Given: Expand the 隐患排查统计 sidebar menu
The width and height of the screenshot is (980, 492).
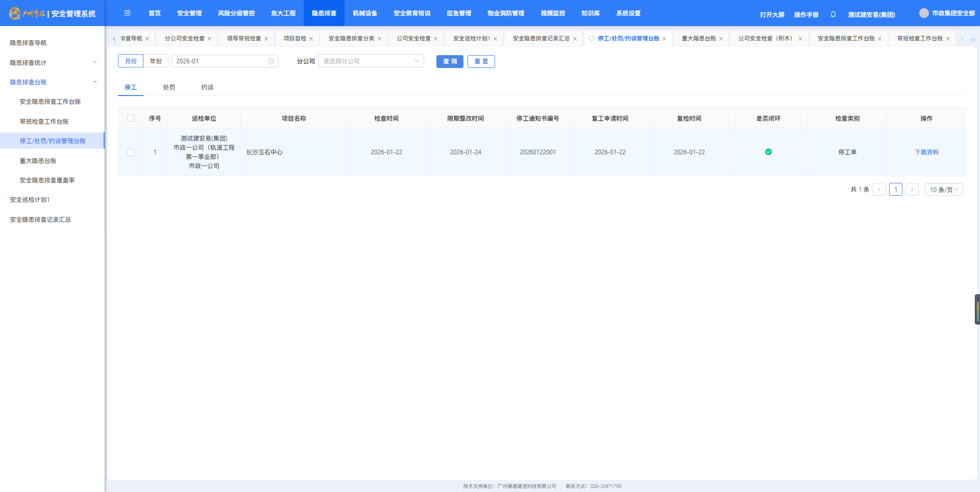Looking at the screenshot, I should (x=53, y=63).
